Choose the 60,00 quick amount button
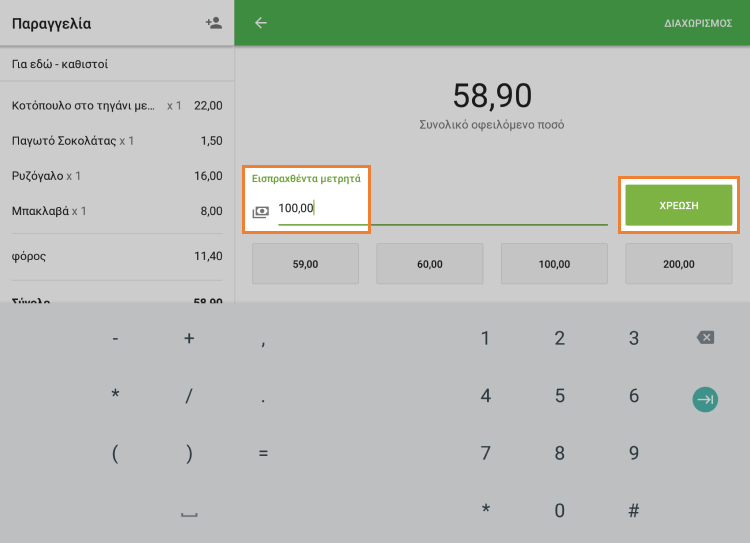This screenshot has height=543, width=750. (x=430, y=264)
